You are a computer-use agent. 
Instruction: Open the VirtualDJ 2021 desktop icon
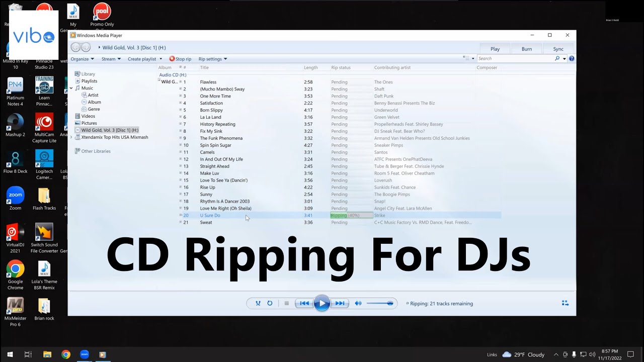(x=15, y=238)
